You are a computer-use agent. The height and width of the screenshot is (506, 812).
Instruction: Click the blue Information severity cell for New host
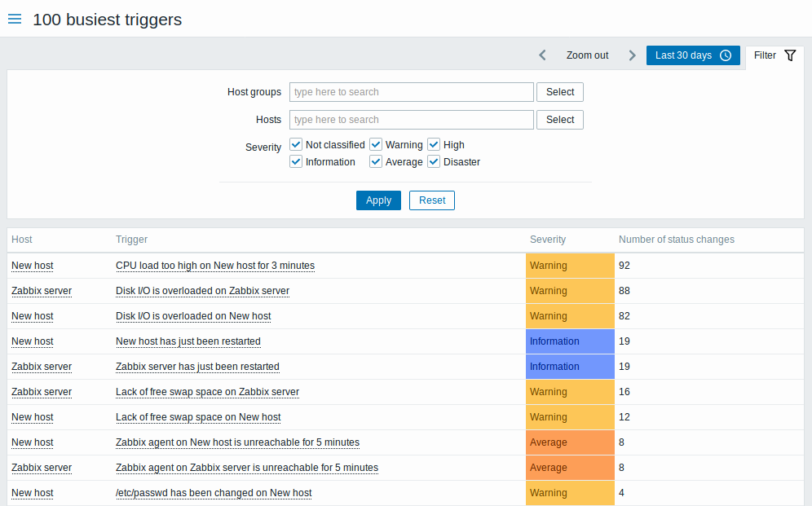[569, 341]
